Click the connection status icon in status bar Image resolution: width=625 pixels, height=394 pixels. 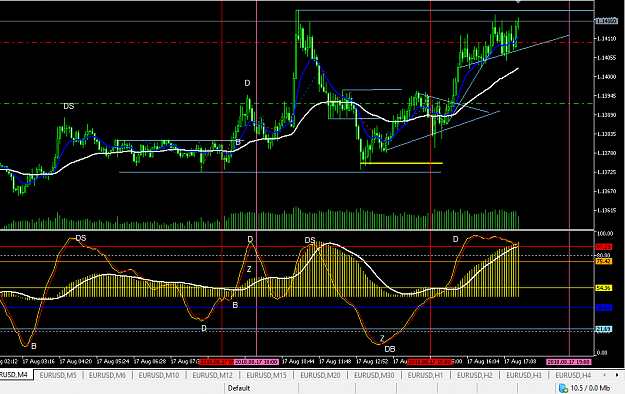pyautogui.click(x=563, y=388)
